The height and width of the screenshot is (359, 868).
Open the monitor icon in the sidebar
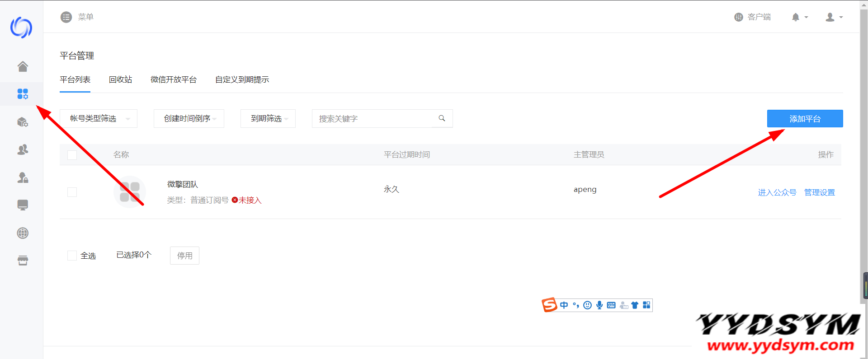point(23,205)
